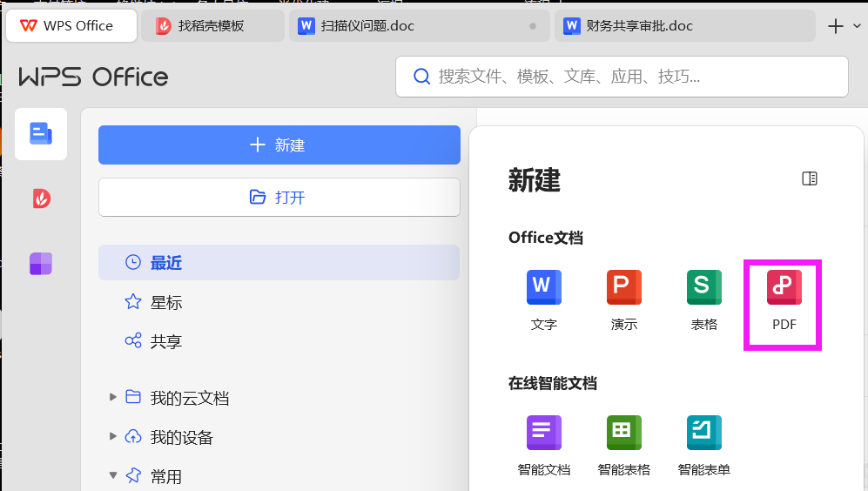Click the blue 新建 button

click(279, 145)
